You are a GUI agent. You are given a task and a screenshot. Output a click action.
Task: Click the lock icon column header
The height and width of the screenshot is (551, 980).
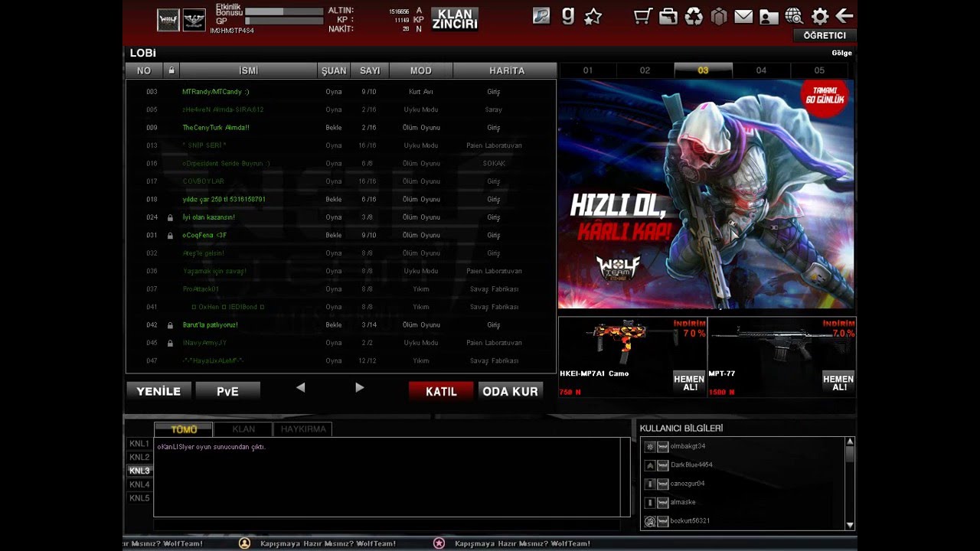point(171,70)
